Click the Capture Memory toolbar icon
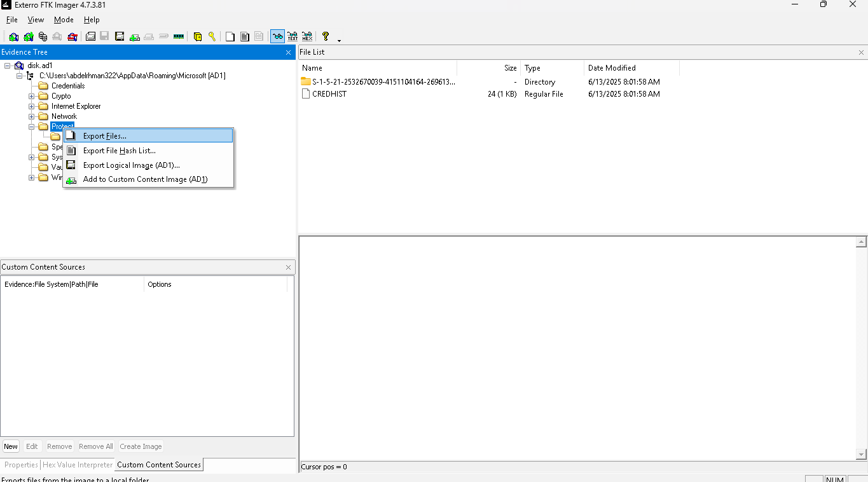The height and width of the screenshot is (482, 868). click(x=179, y=36)
